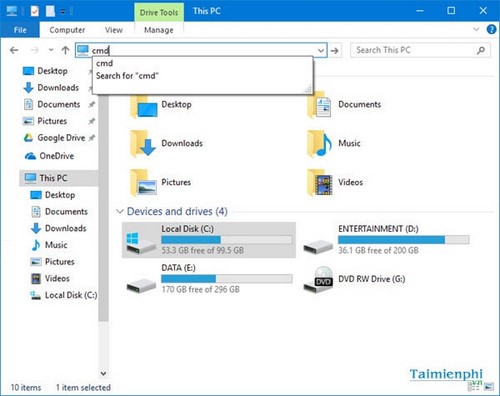Click "53.3 GB free of 99.5 GB" text

(203, 250)
